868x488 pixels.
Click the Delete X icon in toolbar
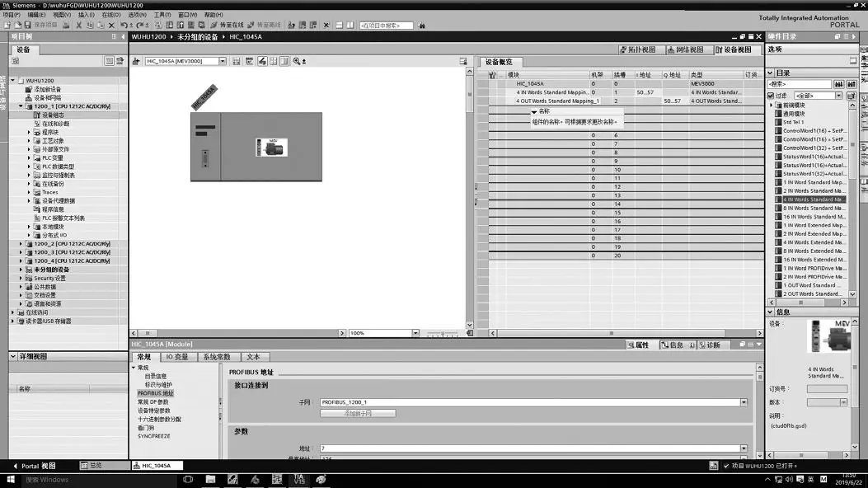pos(111,25)
